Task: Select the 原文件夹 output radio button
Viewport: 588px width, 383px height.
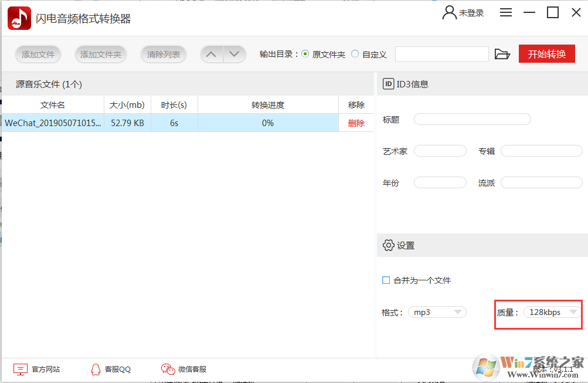Action: point(305,53)
